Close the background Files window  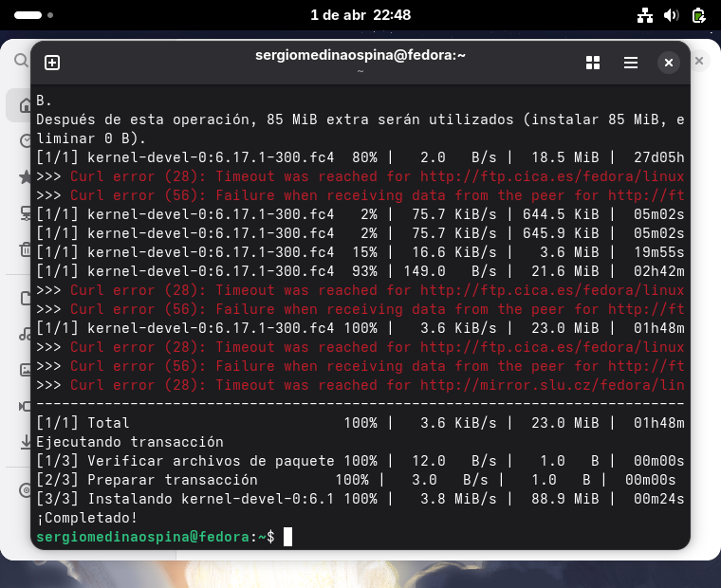pyautogui.click(x=699, y=61)
